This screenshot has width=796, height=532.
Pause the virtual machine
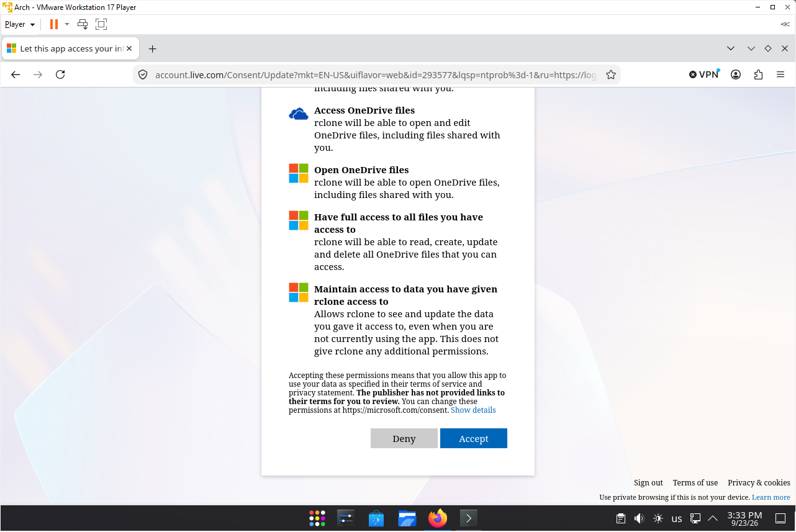54,24
